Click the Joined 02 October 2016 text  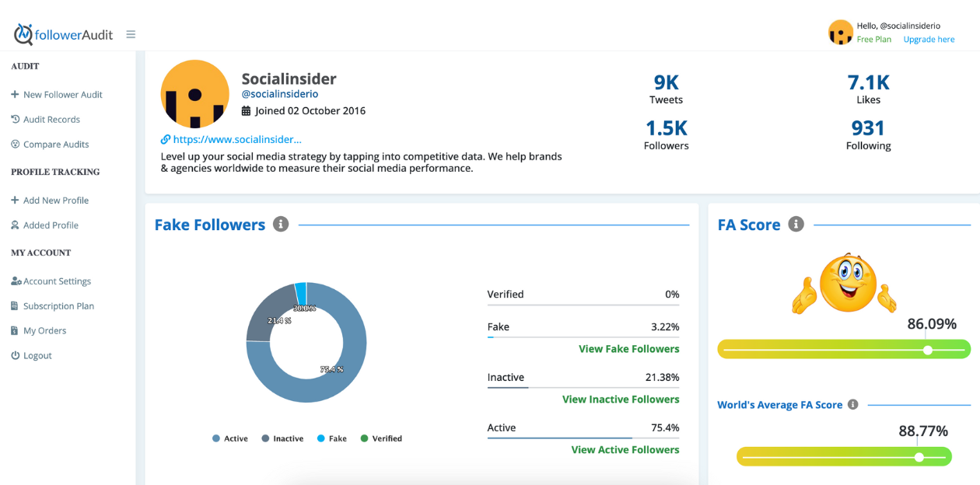click(310, 110)
